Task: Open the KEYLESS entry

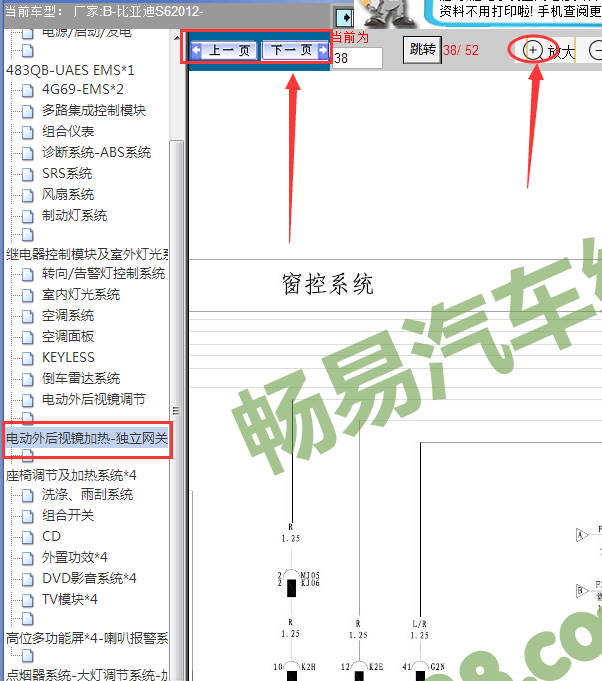Action: [x=68, y=357]
